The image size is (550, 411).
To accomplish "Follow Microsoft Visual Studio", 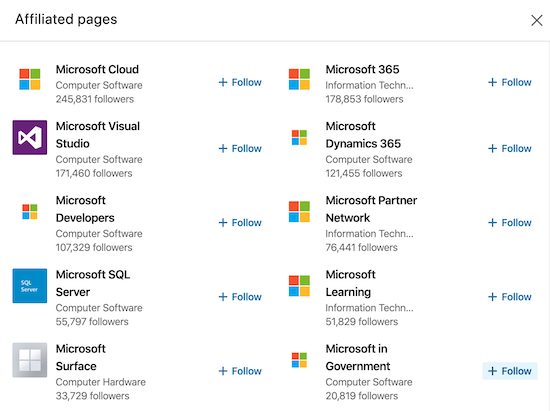I will point(240,149).
